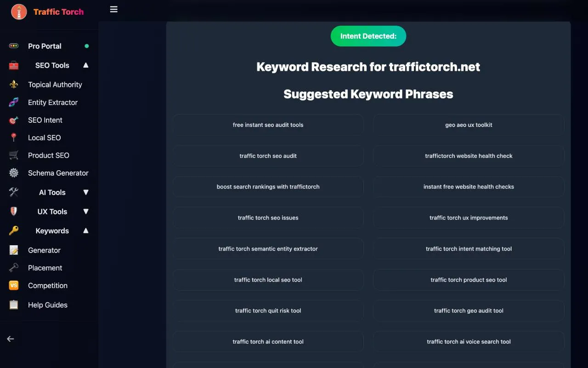Open keyword Competition page
The width and height of the screenshot is (588, 368).
pyautogui.click(x=48, y=286)
